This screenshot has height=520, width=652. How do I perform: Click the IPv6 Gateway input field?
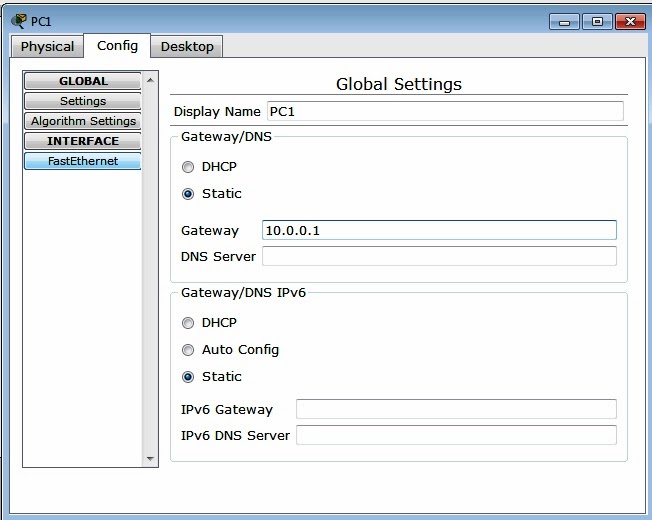pos(456,409)
